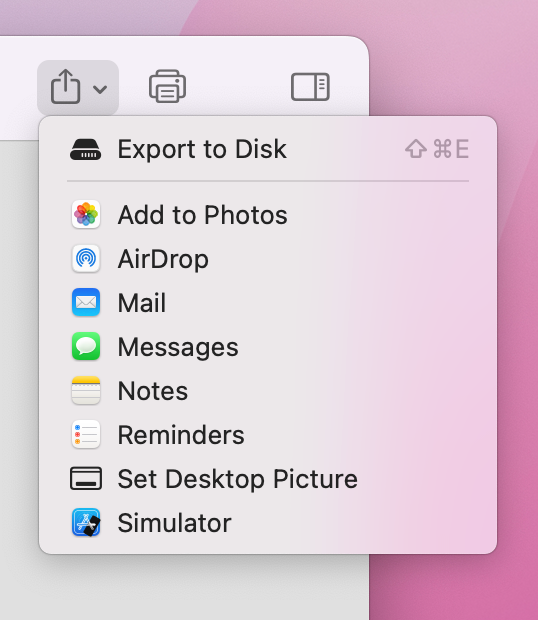The width and height of the screenshot is (538, 620).
Task: Add to Reminders
Action: tap(268, 435)
